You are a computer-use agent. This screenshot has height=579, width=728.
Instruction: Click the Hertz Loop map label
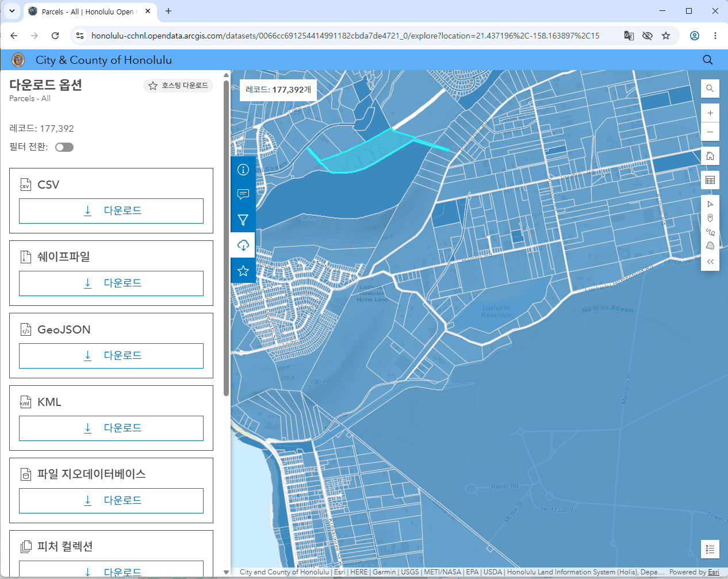557,509
